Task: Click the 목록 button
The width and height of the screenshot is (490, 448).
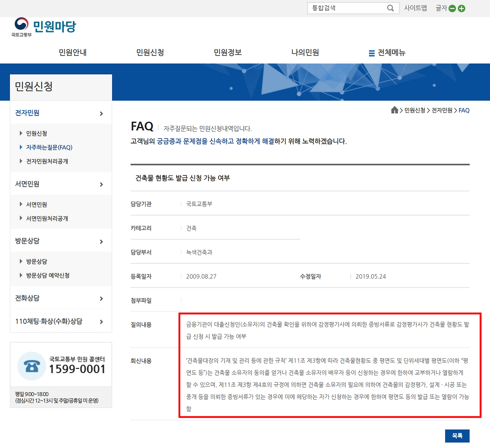Action: [x=457, y=436]
